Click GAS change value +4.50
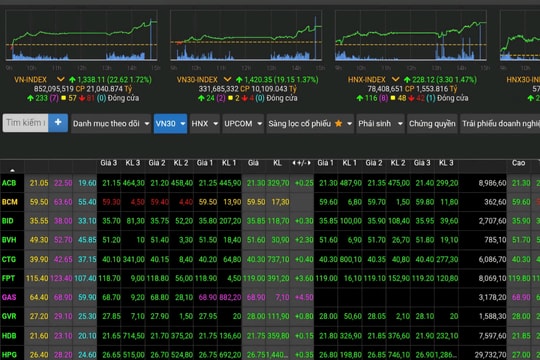Image resolution: width=540 pixels, height=360 pixels. [304, 297]
